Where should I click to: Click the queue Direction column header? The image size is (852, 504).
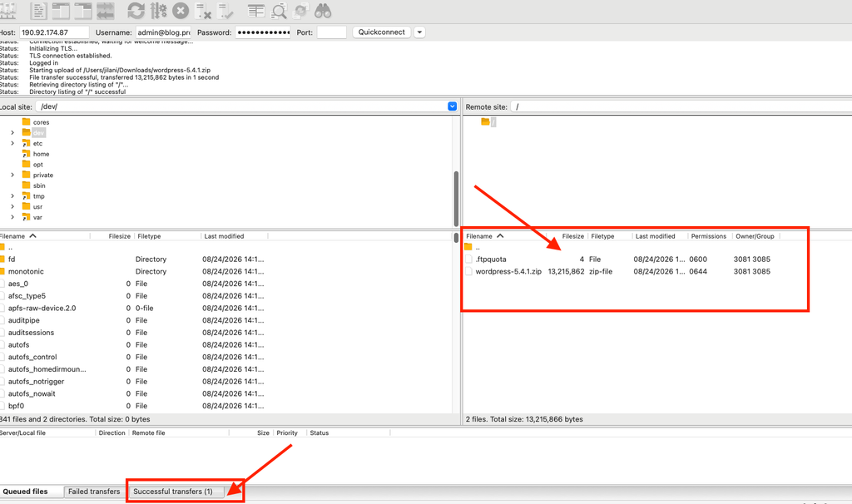coord(112,432)
